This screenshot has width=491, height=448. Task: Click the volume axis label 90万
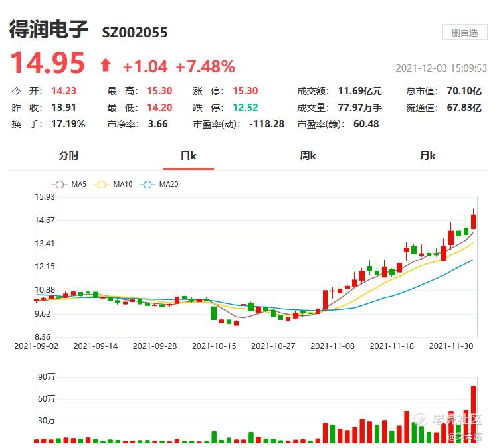pos(47,377)
